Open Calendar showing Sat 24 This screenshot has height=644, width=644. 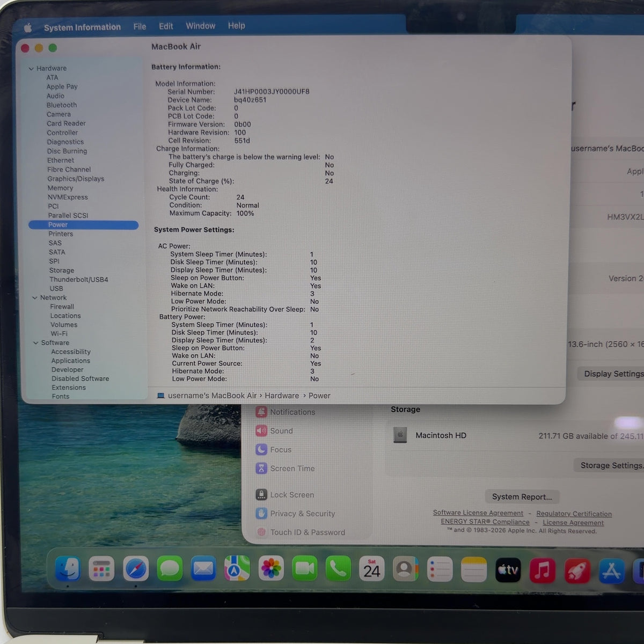[372, 569]
